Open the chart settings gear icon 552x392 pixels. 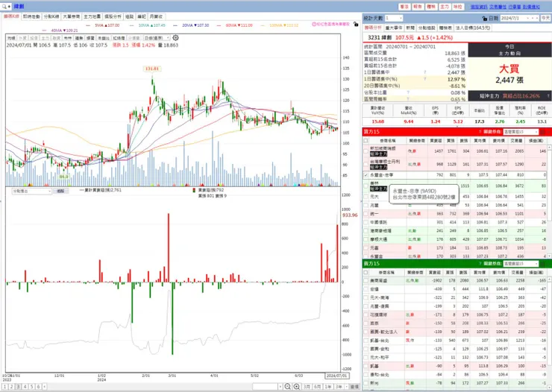coord(175,37)
